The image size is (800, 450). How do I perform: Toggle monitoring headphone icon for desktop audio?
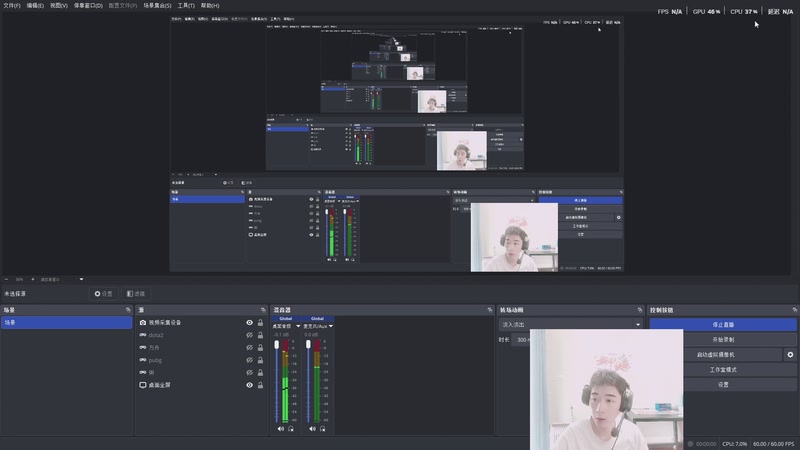tap(291, 429)
